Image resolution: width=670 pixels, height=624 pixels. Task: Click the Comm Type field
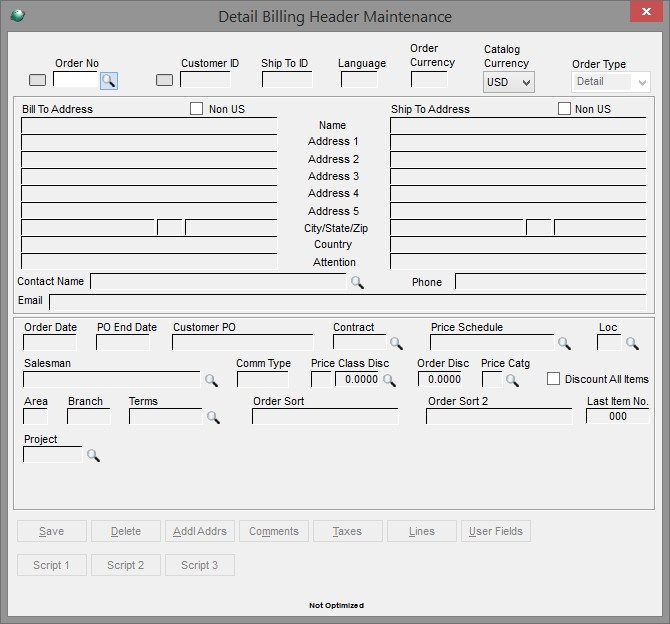(263, 380)
